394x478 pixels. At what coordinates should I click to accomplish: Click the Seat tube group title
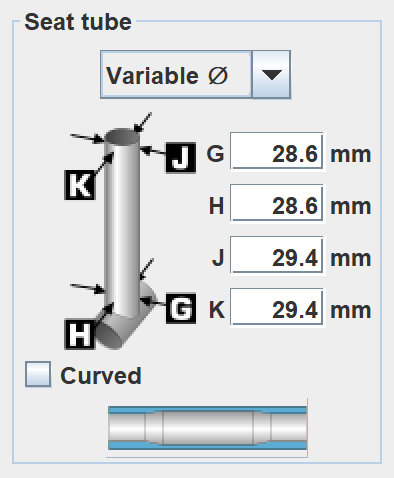click(78, 22)
